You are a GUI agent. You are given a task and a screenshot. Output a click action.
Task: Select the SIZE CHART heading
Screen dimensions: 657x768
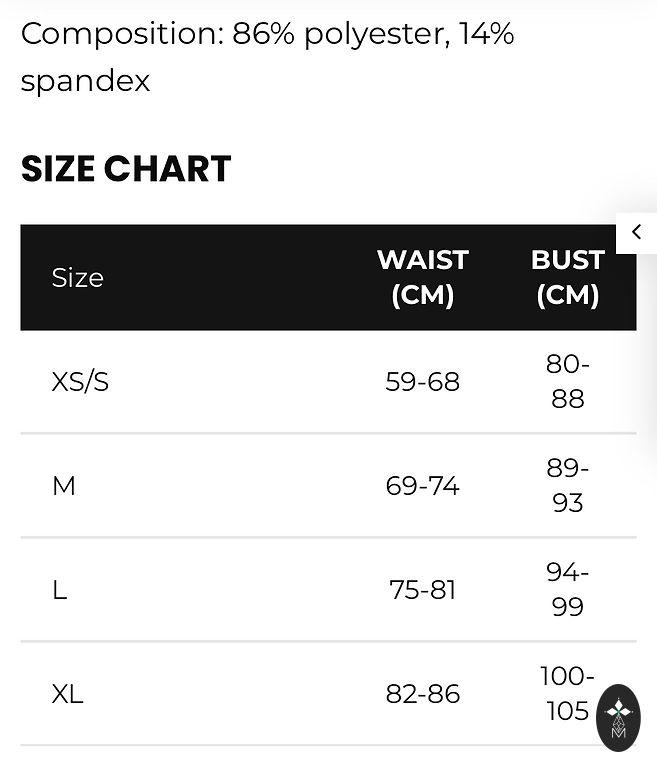126,168
